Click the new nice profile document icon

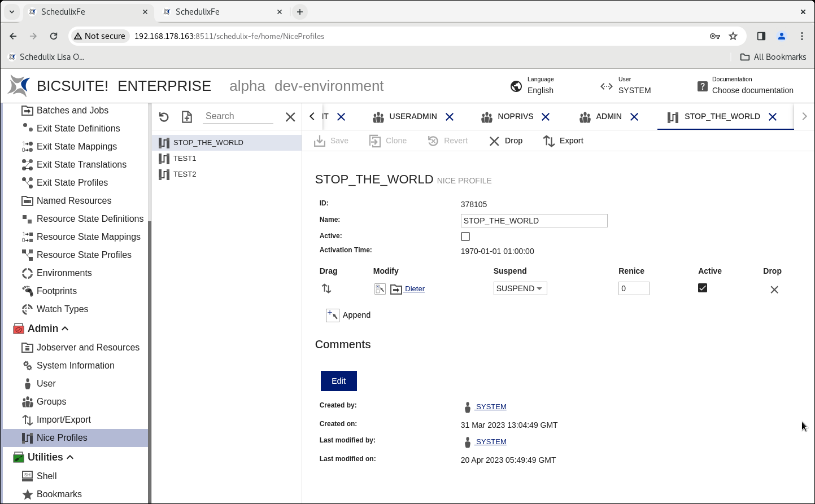point(187,117)
